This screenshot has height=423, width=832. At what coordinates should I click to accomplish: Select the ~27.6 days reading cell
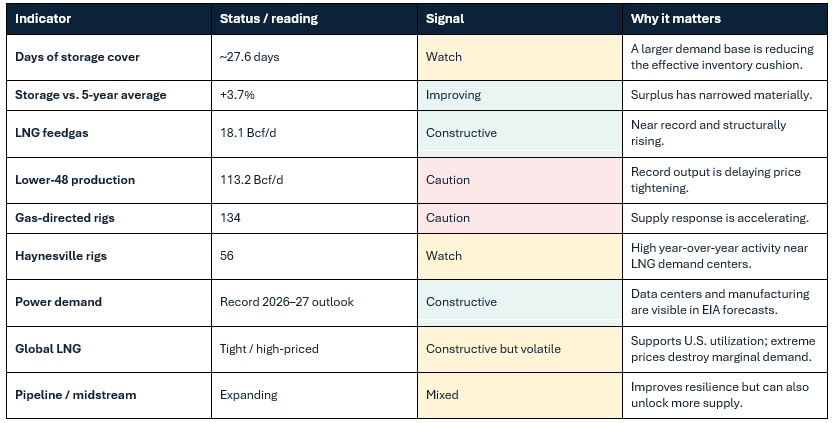(314, 57)
